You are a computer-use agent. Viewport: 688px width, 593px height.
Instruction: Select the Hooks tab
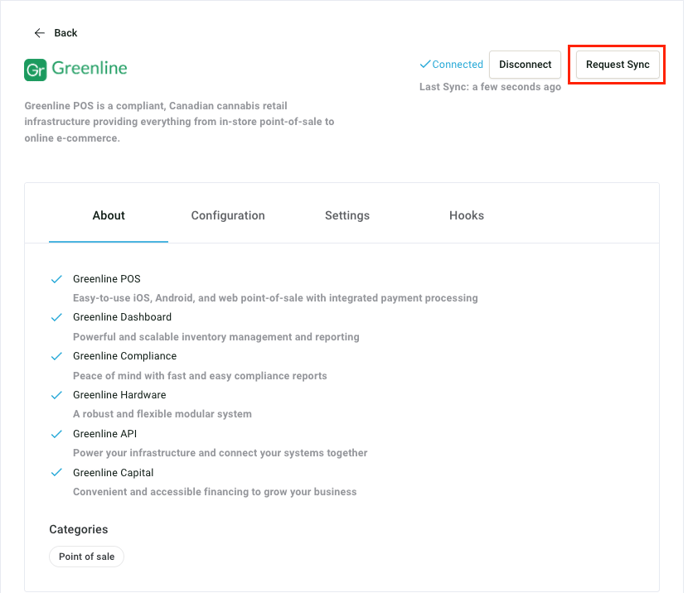click(x=466, y=215)
